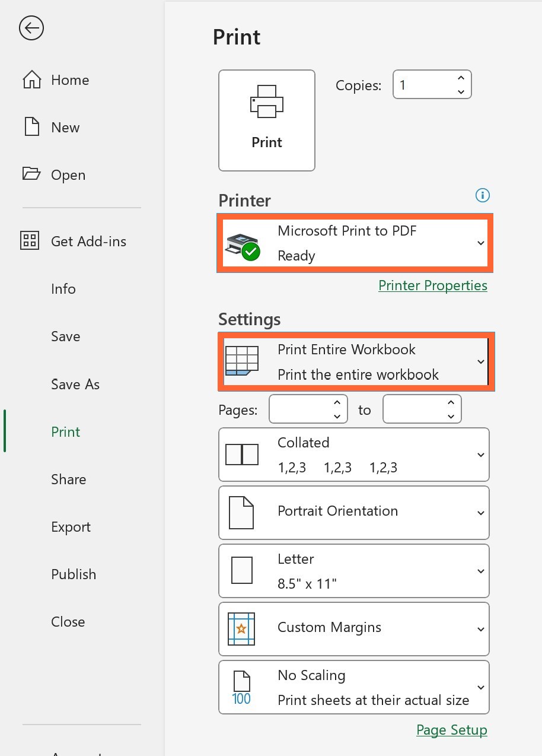Select Get Add-ins in the sidebar
Screen dimensions: 542x756
coord(88,242)
